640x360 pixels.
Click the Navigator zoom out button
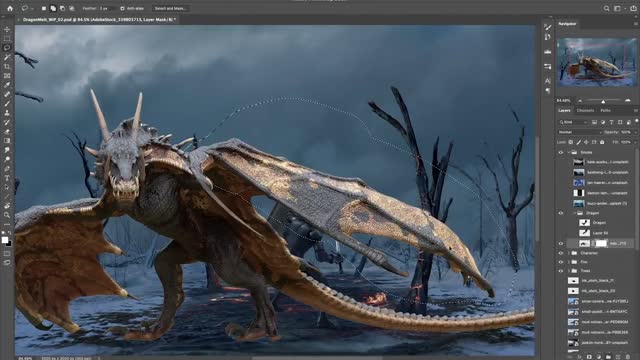pos(580,100)
